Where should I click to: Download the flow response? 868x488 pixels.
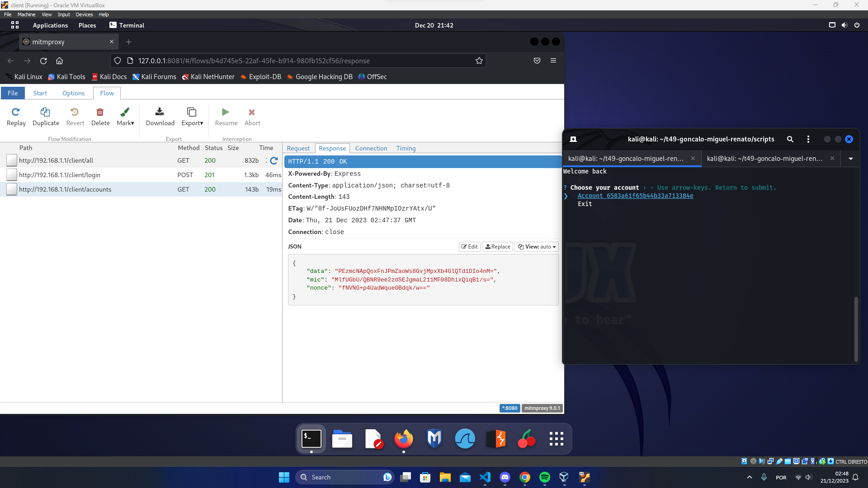coord(160,112)
